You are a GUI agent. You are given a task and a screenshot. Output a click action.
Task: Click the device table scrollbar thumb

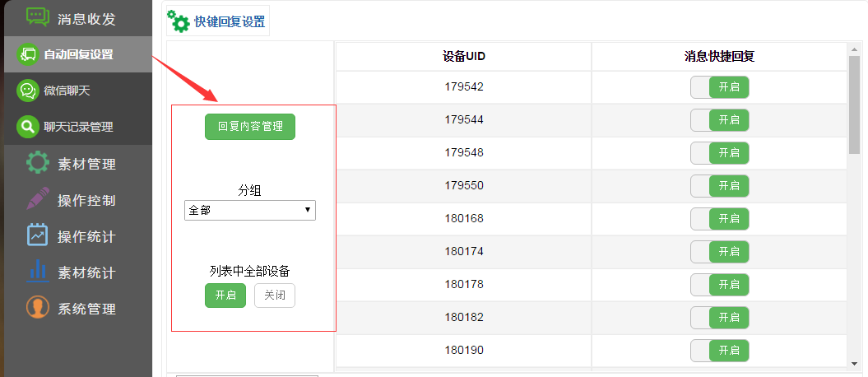pos(854,105)
